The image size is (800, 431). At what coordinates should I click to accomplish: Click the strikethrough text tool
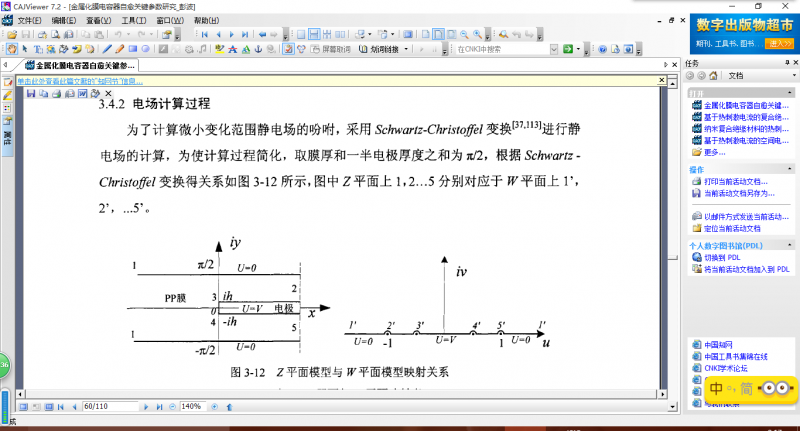coord(233,49)
